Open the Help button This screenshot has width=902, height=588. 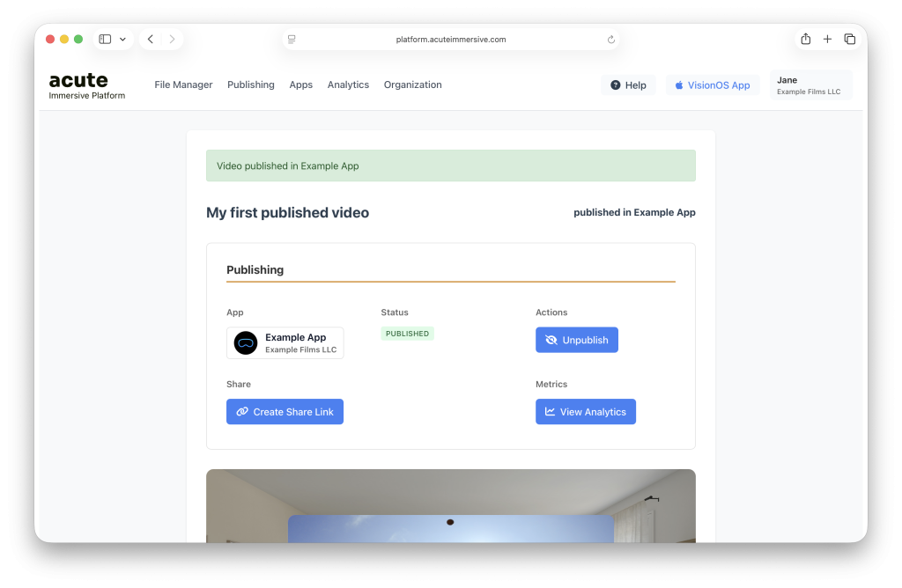pos(628,85)
